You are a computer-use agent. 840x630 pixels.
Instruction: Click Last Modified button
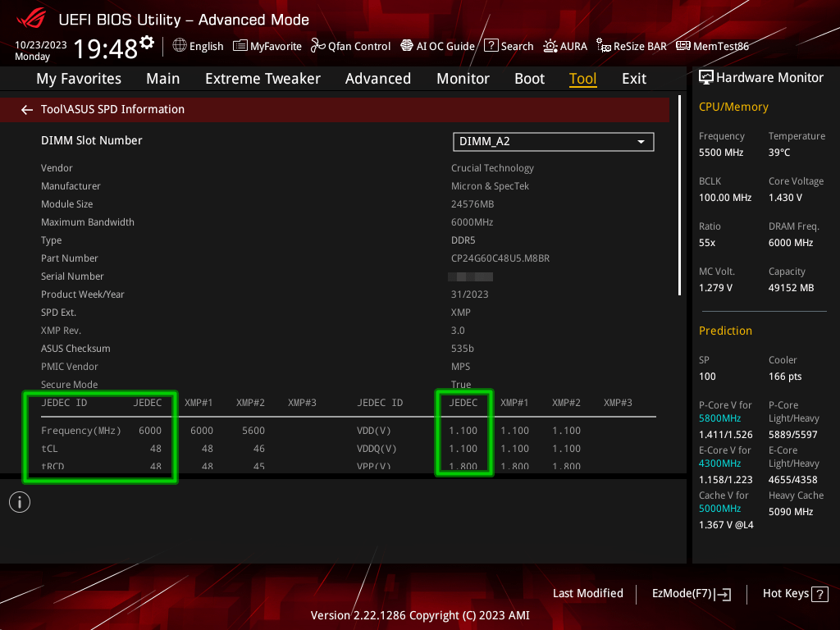click(587, 594)
